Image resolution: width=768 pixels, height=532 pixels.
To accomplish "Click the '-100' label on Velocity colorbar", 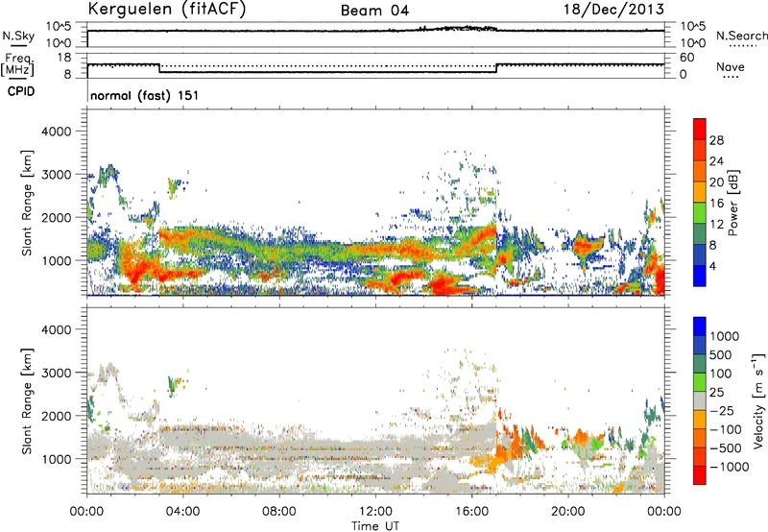I will [726, 429].
